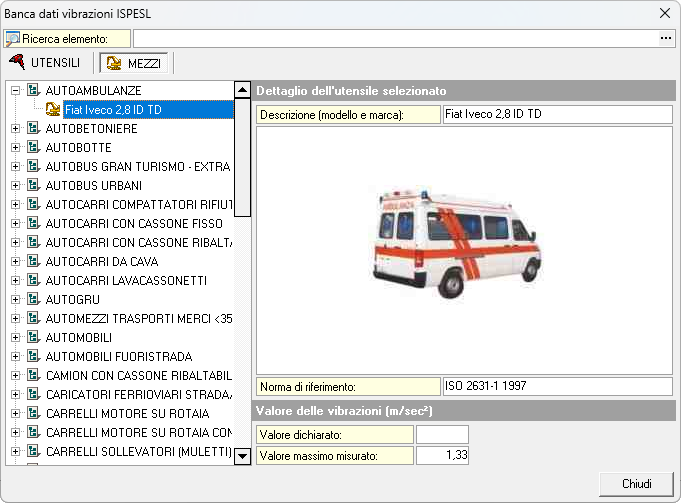This screenshot has height=503, width=681.
Task: Expand the CAMION CON CASSONE RIBALTABILE node
Action: coord(15,375)
